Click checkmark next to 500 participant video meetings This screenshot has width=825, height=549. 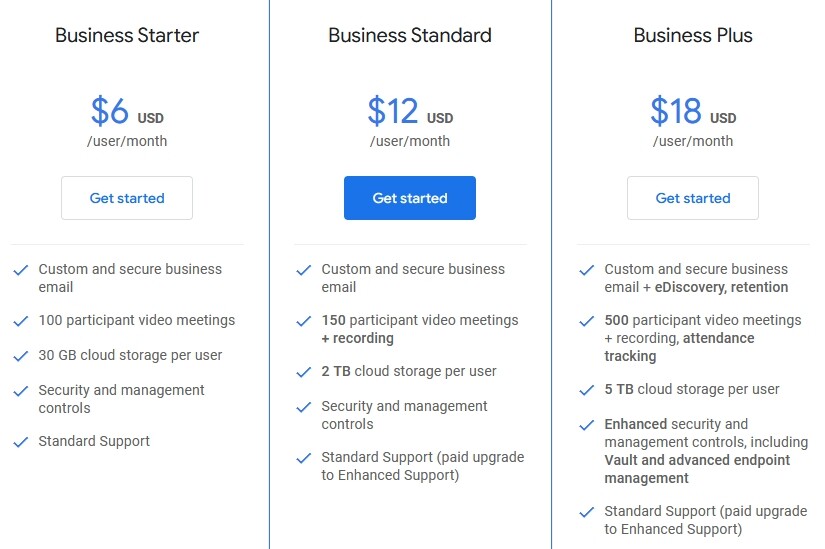pyautogui.click(x=587, y=321)
